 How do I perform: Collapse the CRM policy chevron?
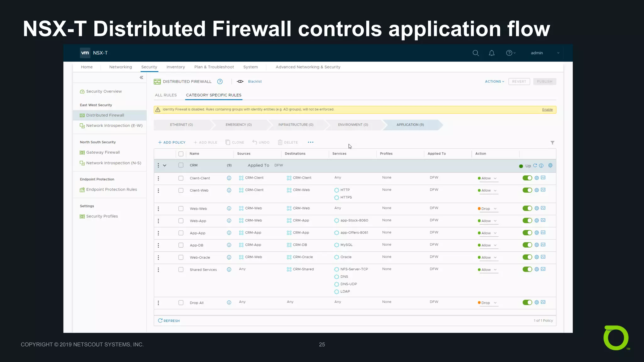(x=164, y=166)
